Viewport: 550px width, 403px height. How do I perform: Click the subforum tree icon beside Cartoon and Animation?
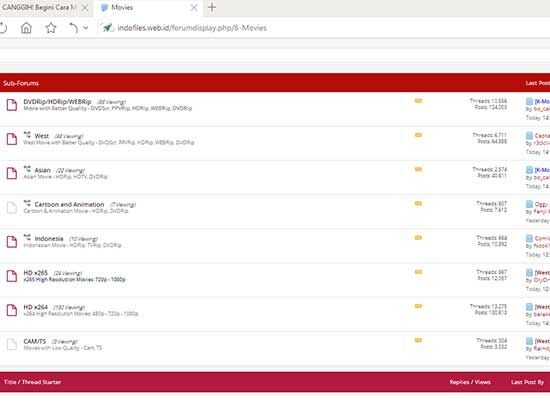point(27,203)
